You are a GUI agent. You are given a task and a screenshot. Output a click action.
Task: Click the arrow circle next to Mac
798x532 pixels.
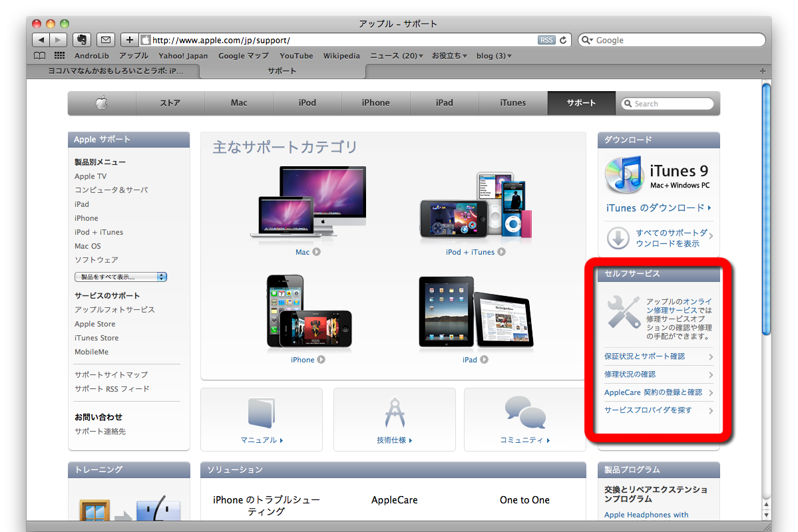coord(317,252)
